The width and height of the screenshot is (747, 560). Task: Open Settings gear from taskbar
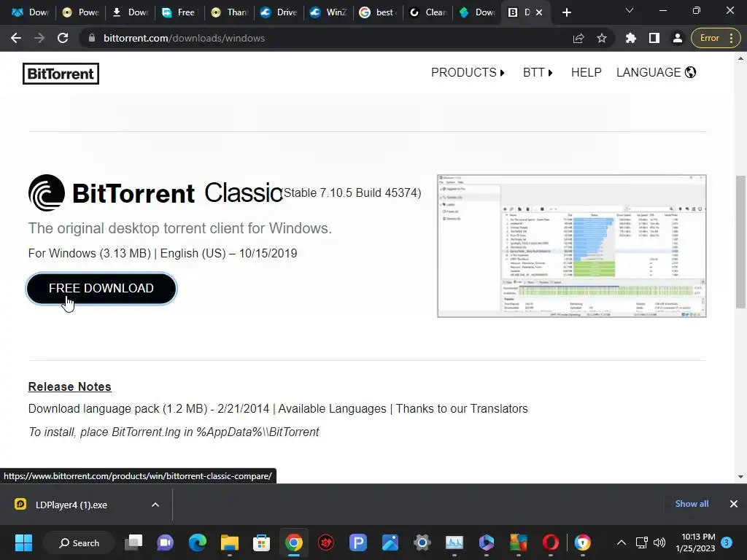pyautogui.click(x=422, y=542)
